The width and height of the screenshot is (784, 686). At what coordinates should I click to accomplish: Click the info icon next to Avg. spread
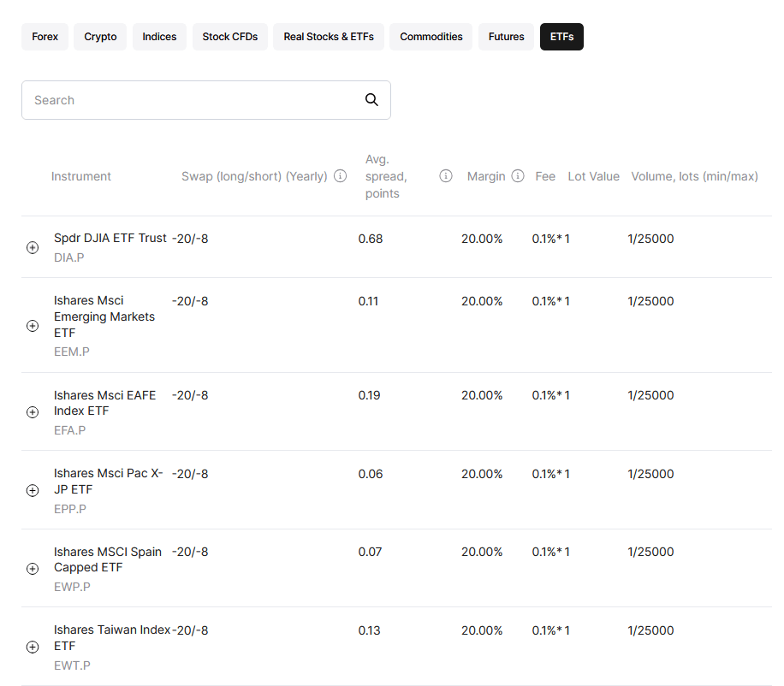446,175
